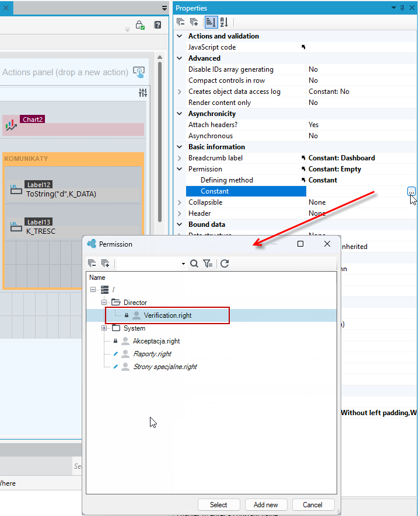Screen dimensions: 420x516
Task: Select the Chart2 control label
Action: (32, 120)
